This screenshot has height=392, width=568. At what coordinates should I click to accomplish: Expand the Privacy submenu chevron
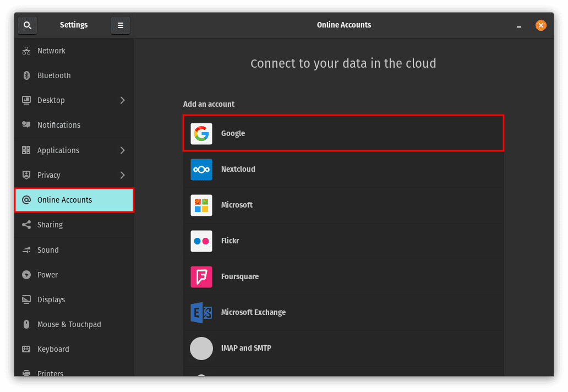point(122,175)
